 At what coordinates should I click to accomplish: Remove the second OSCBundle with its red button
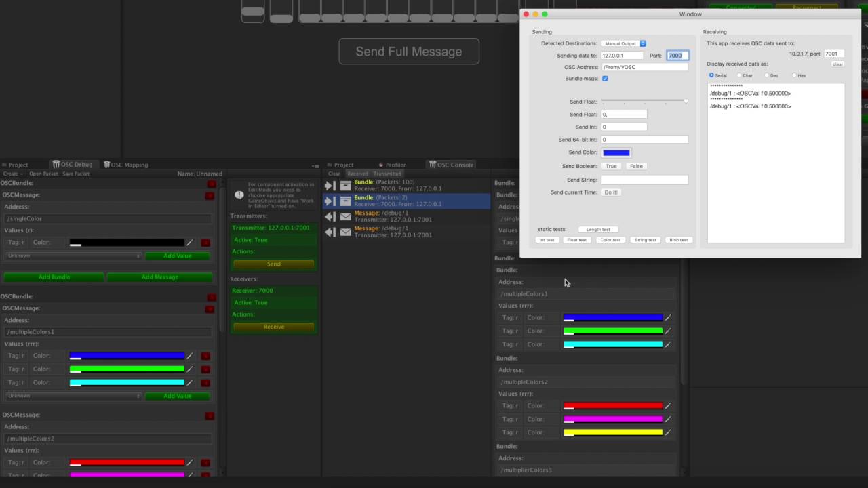[x=212, y=297]
